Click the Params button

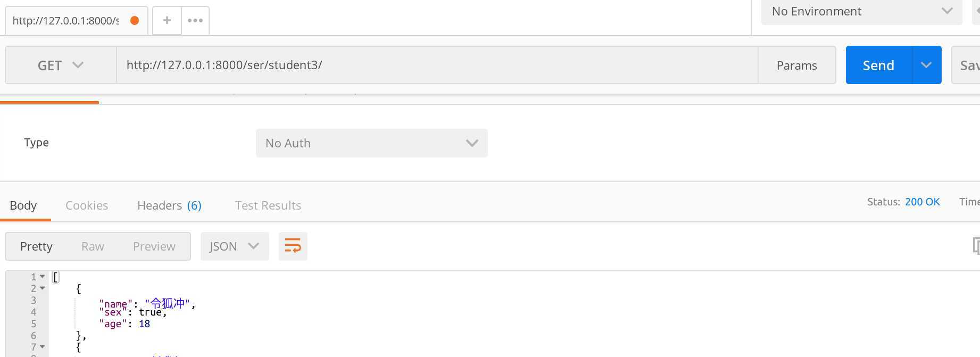(x=796, y=65)
